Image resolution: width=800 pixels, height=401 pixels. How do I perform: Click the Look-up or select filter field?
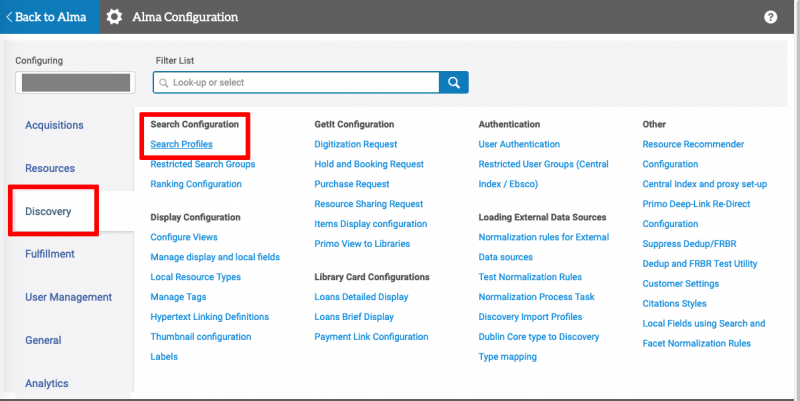[x=296, y=82]
